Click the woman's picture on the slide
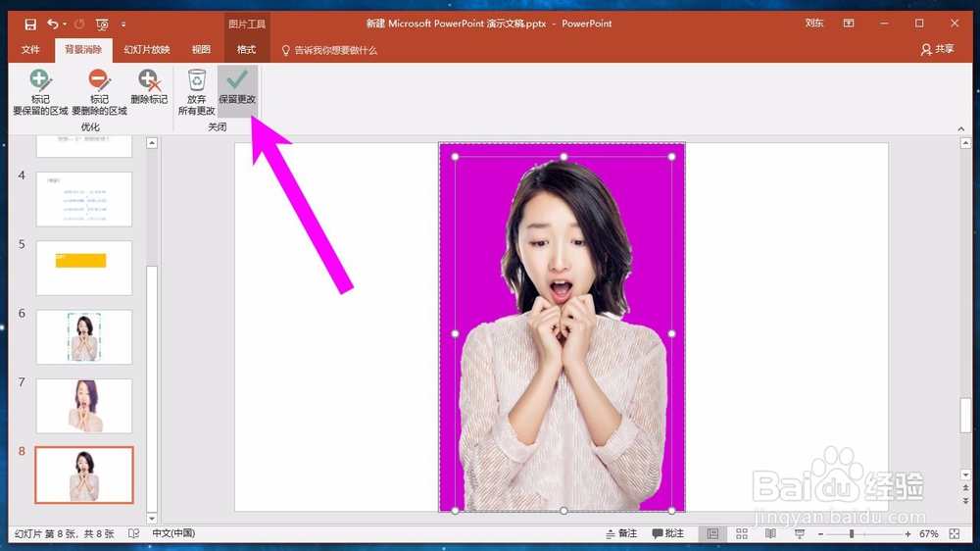This screenshot has height=551, width=980. (562, 327)
